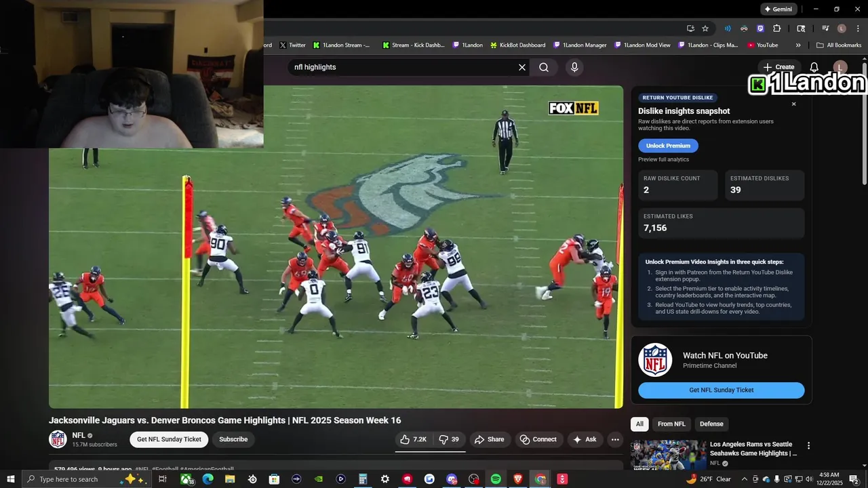Open the 'Stream - Kick Dashb...' bookmark

coord(414,45)
